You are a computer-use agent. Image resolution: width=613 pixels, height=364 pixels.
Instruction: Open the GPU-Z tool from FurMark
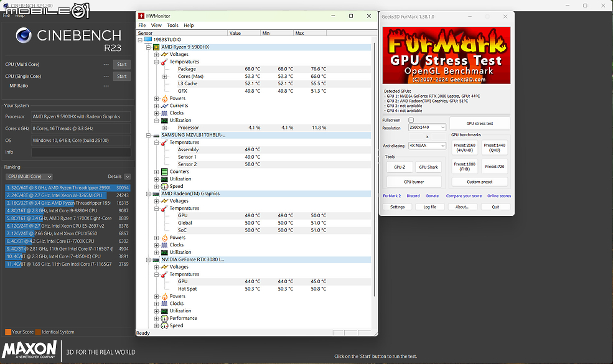399,167
